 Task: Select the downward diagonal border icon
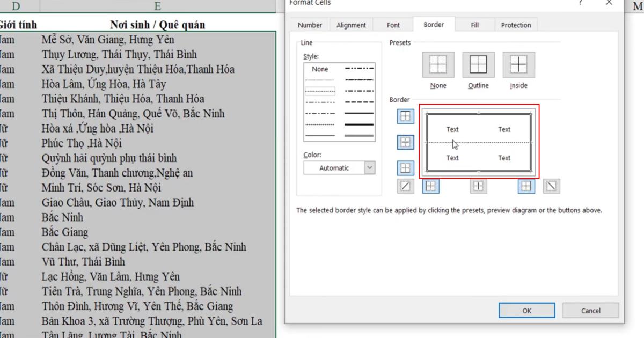[x=551, y=186]
